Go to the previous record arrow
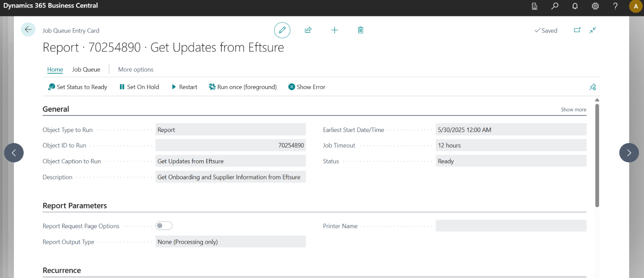Screen dimensions: 644x278 14,153
